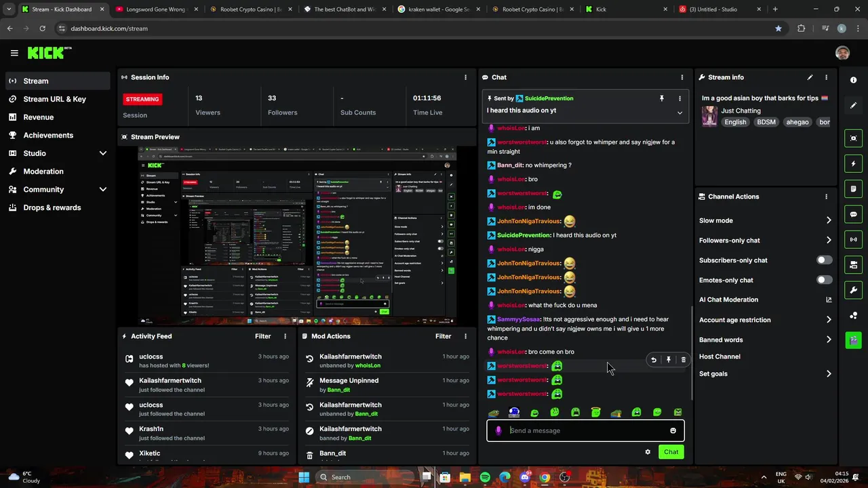Expand Followers-only chat options
This screenshot has width=868, height=488.
tap(829, 240)
